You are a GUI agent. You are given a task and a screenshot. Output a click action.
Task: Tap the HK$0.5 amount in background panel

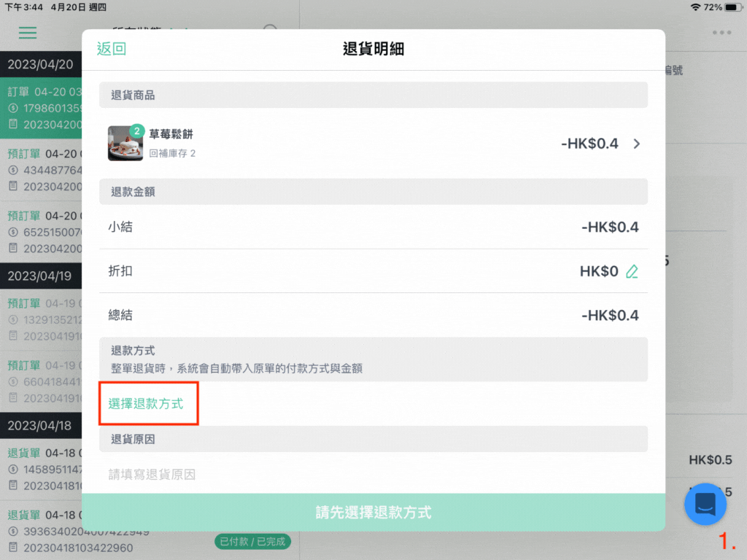point(711,460)
